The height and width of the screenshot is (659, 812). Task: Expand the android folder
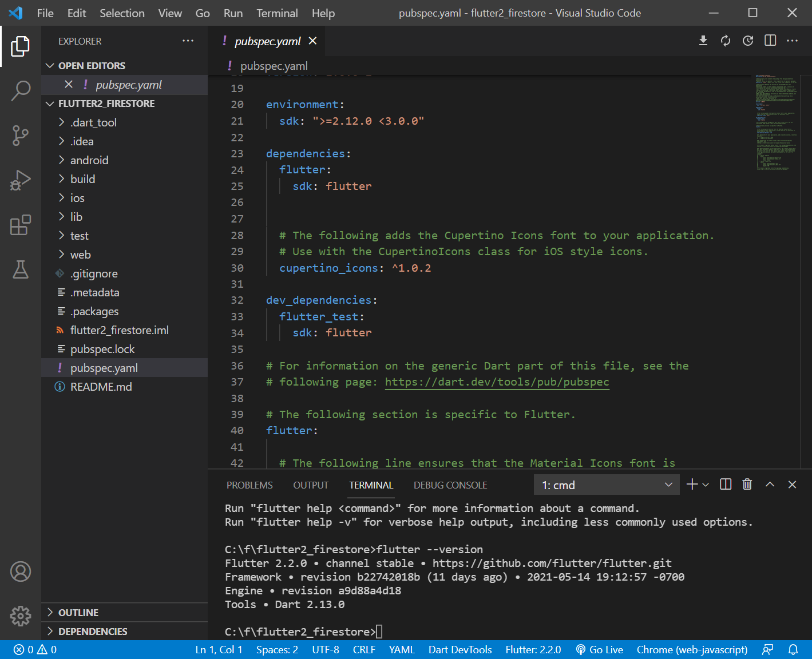pyautogui.click(x=89, y=160)
